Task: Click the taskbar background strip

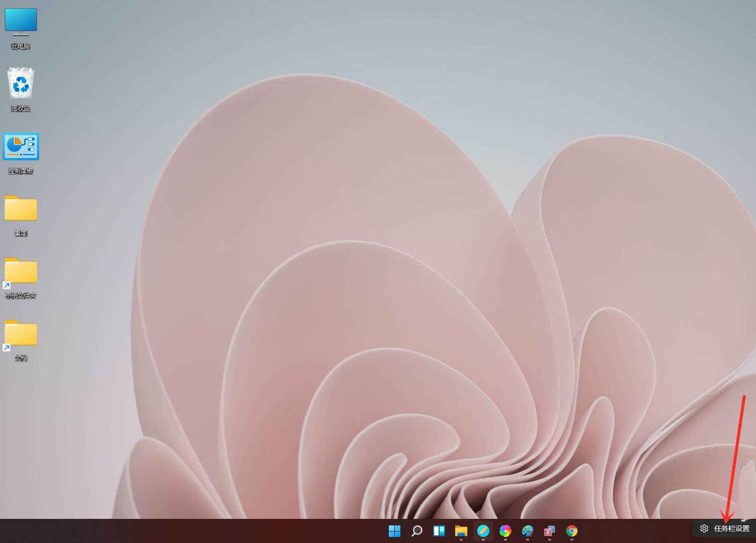Action: click(201, 530)
